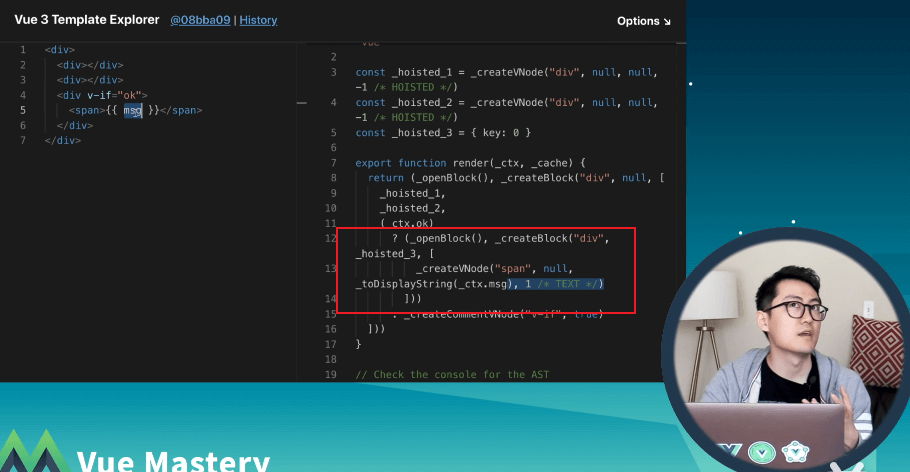Click the opening <span> tag in the template
The image size is (910, 472).
pos(87,110)
